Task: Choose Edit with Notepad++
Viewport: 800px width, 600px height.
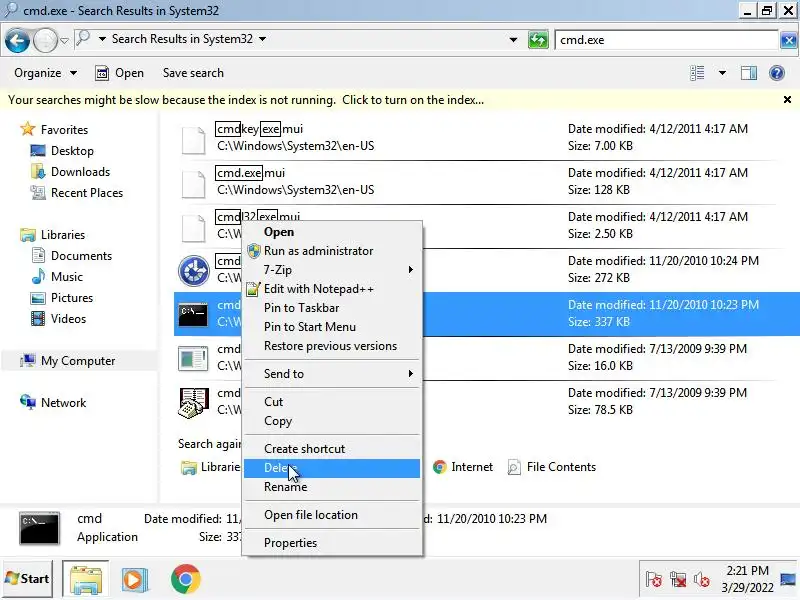Action: (x=332, y=289)
